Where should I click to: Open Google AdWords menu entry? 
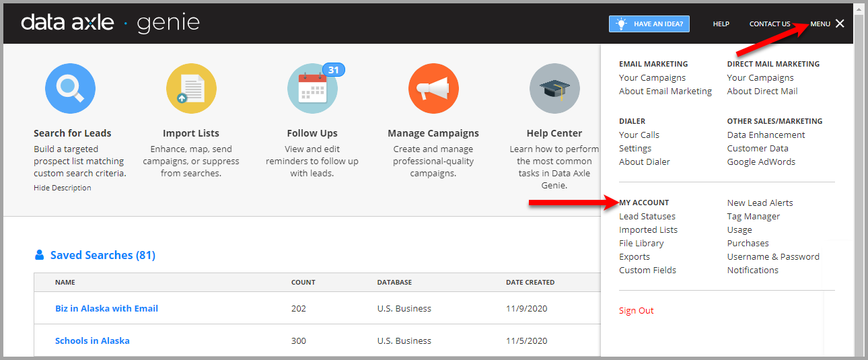pos(761,161)
